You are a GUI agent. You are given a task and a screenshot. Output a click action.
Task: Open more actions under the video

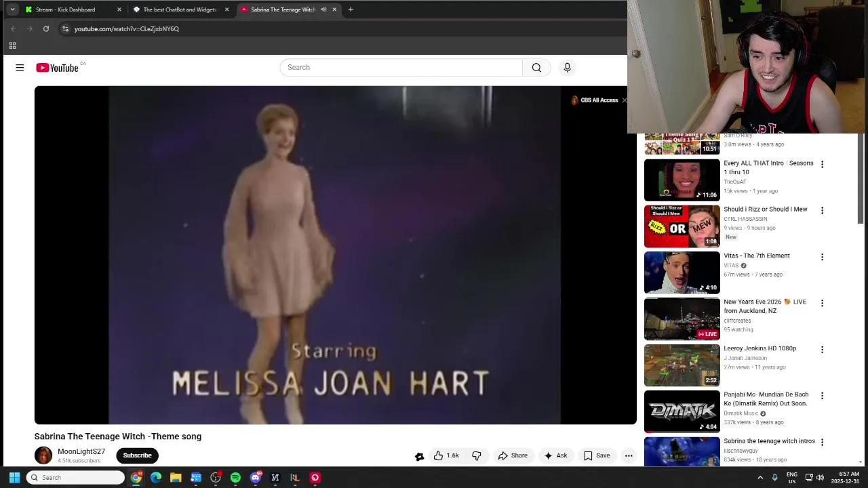tap(629, 455)
